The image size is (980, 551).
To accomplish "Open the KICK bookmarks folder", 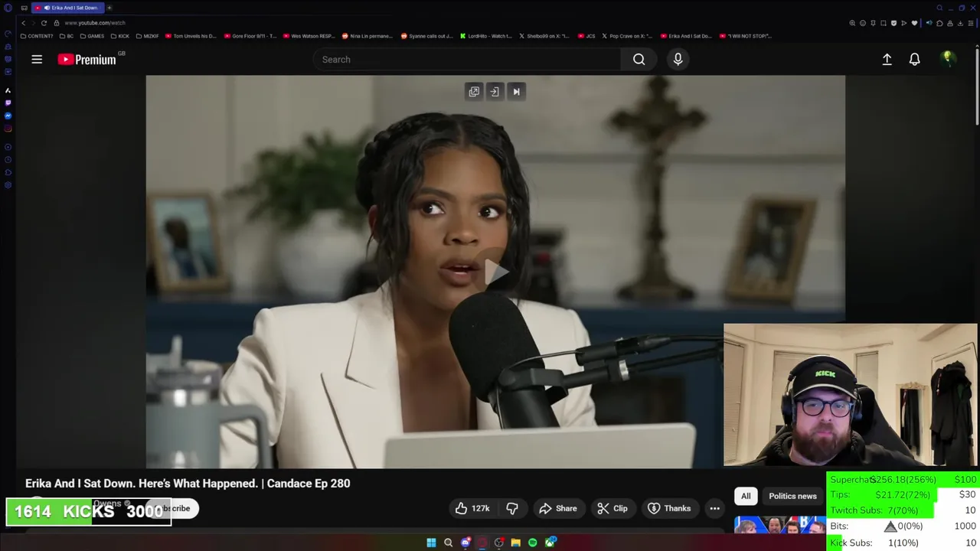I will [120, 36].
